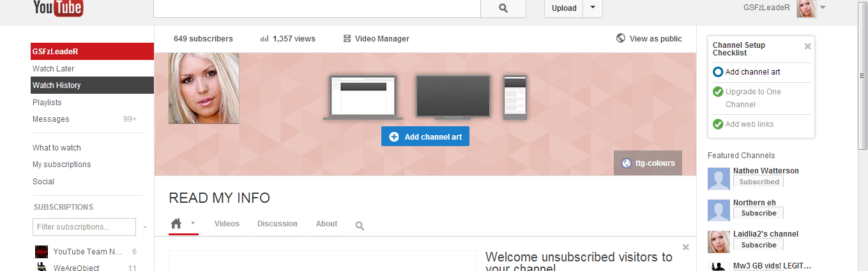Screen dimensions: 868x271
Task: Open Watch History in sidebar
Action: point(93,85)
